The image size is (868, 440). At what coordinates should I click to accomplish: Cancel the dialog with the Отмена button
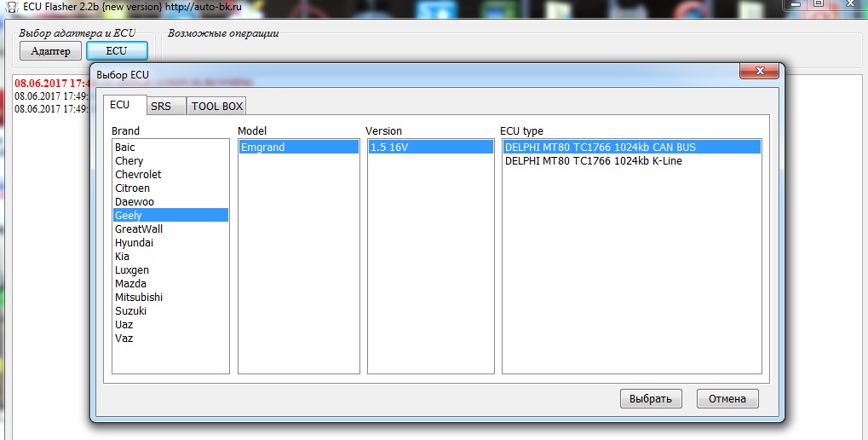pyautogui.click(x=727, y=398)
